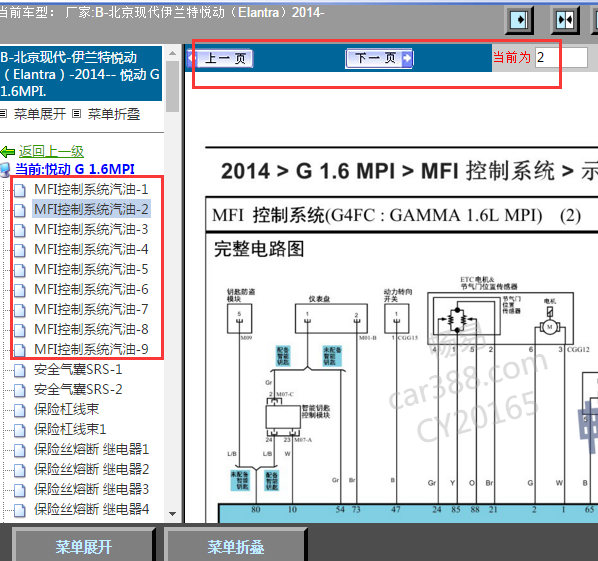598x561 pixels.
Task: Click the sidebar header B-北京现代-伊兰特悦动 title
Action: (81, 74)
